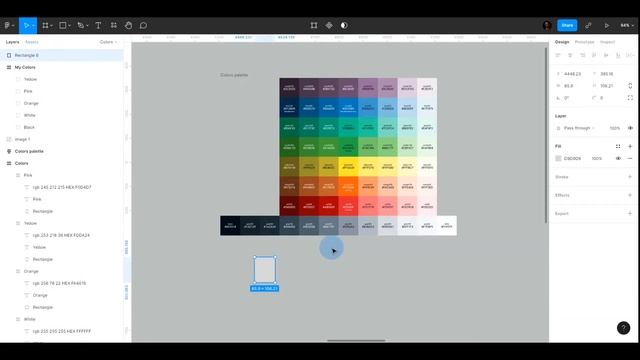Image resolution: width=640 pixels, height=360 pixels.
Task: Open the zoom level dropdown
Action: coord(627,25)
